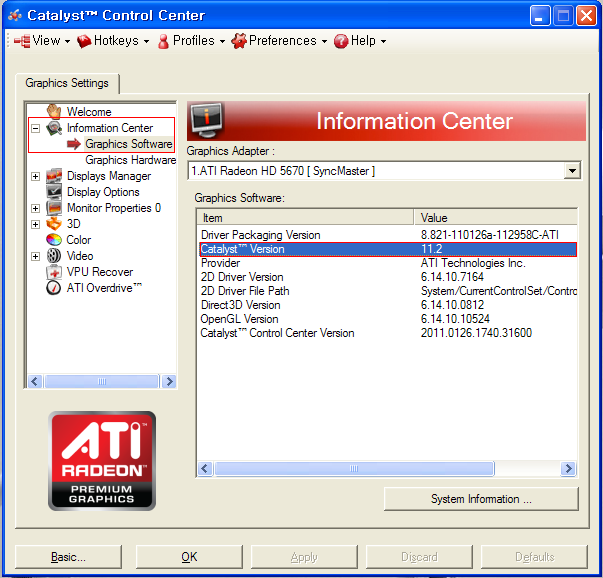Expand the Displays Manager tree node
This screenshot has height=578, width=603.
tap(35, 176)
